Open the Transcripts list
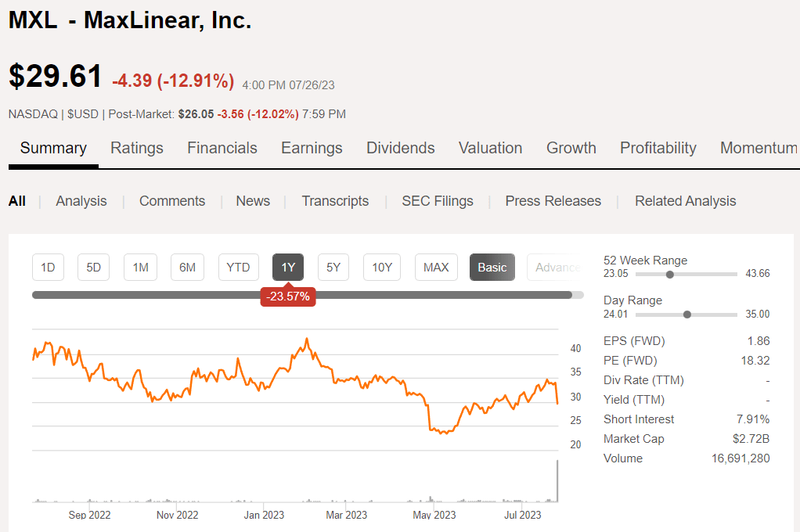Image resolution: width=800 pixels, height=532 pixels. (335, 201)
